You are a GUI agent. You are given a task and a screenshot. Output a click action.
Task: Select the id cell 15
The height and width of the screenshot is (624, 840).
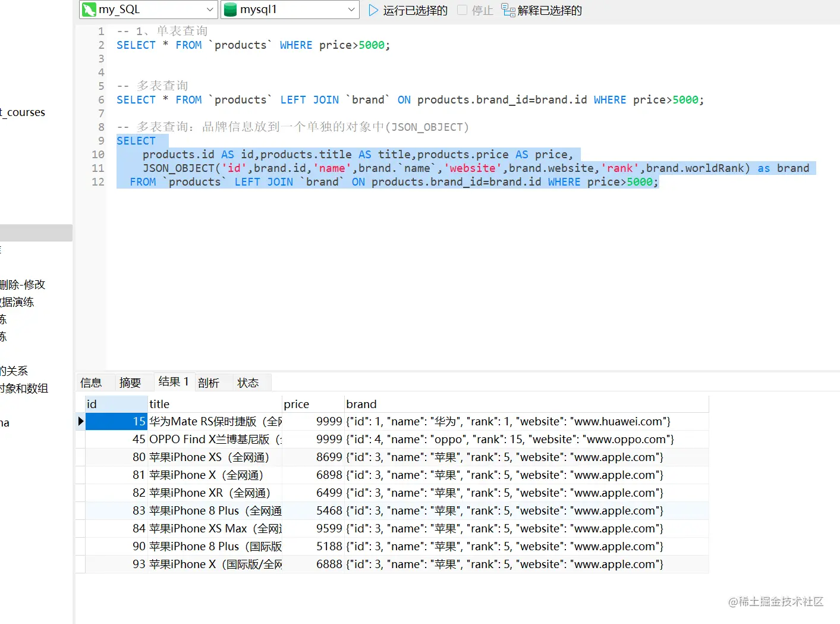pos(117,421)
